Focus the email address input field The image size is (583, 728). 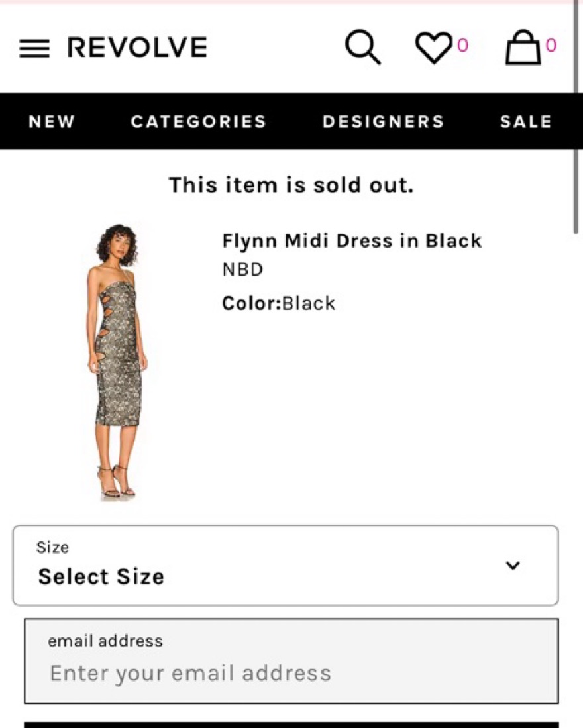click(291, 673)
